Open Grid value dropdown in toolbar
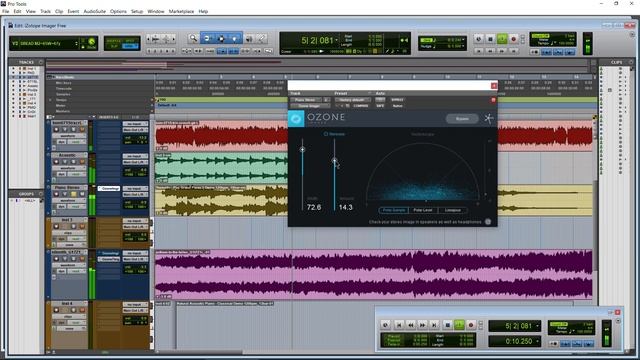The height and width of the screenshot is (360, 640). pos(464,40)
